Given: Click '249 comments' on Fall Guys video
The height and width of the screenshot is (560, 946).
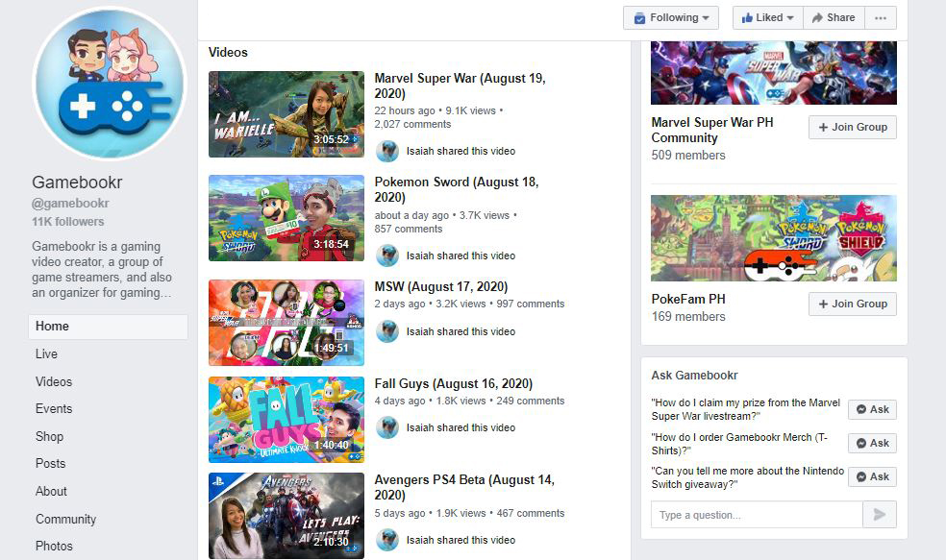Looking at the screenshot, I should coord(531,401).
